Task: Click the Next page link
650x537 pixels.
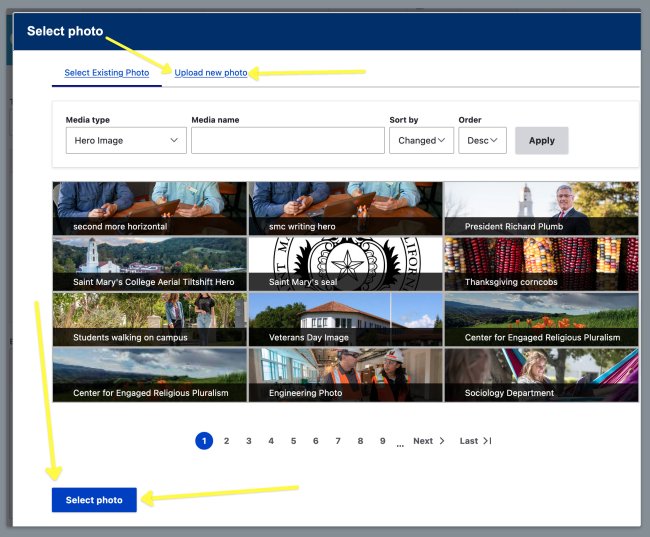Action: pyautogui.click(x=428, y=441)
